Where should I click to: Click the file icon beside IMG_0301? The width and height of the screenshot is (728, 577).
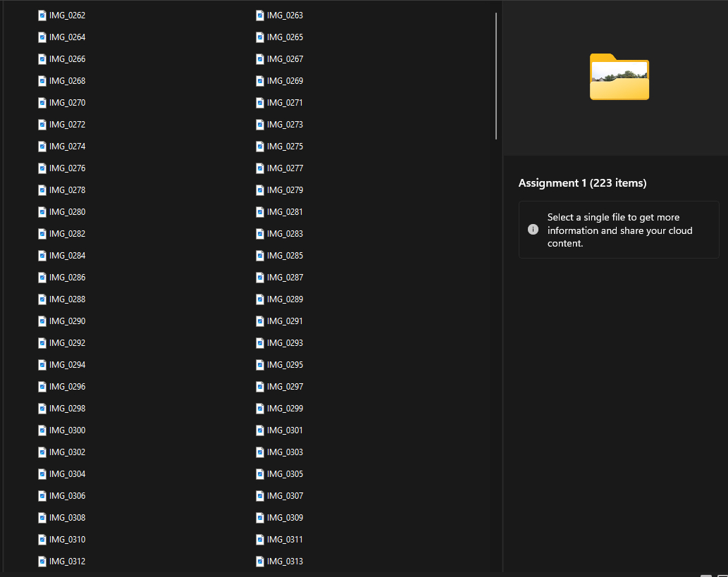click(x=260, y=430)
